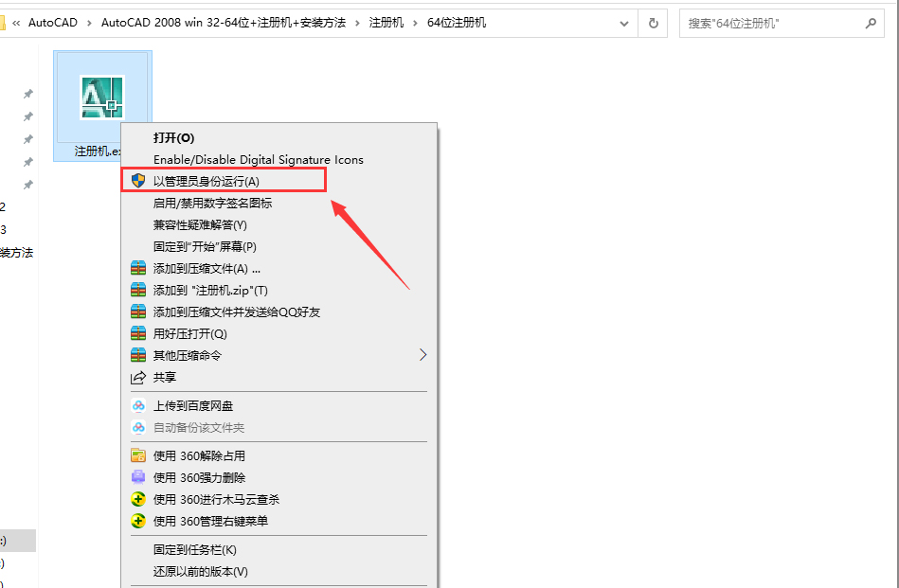Click the 360 folder icon beside 解除占用
The image size is (899, 588).
[138, 455]
